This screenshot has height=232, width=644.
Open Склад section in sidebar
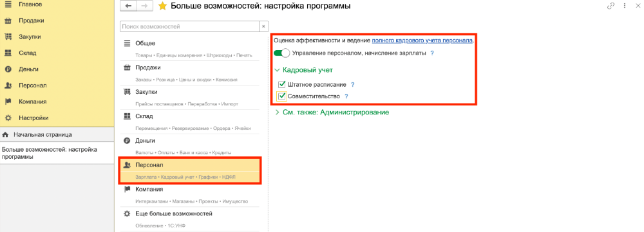coord(28,53)
